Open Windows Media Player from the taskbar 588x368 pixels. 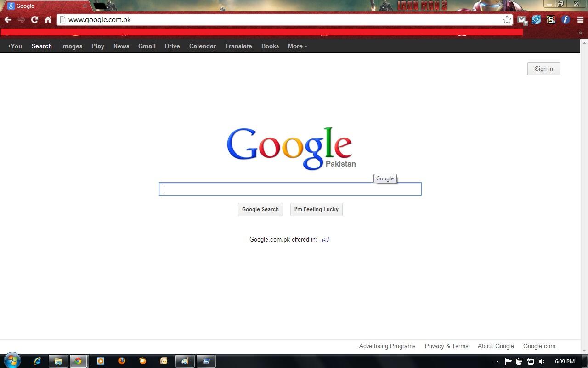(101, 361)
